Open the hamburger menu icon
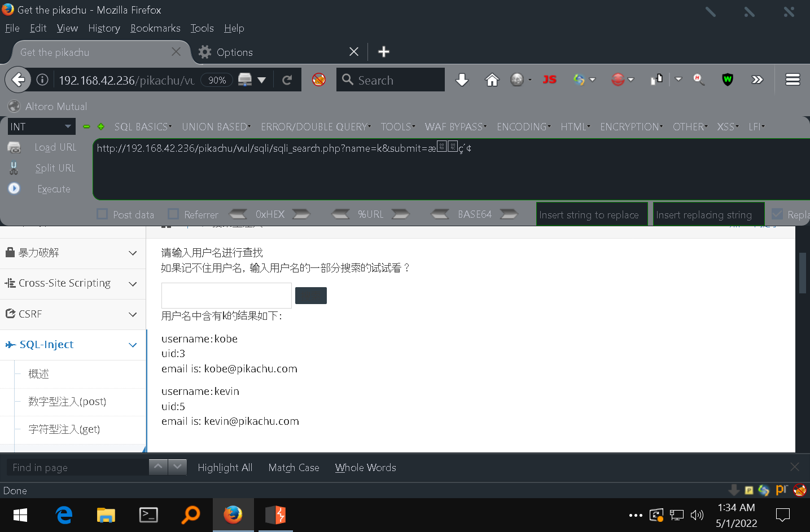Screen dimensions: 810x532 click(793, 80)
